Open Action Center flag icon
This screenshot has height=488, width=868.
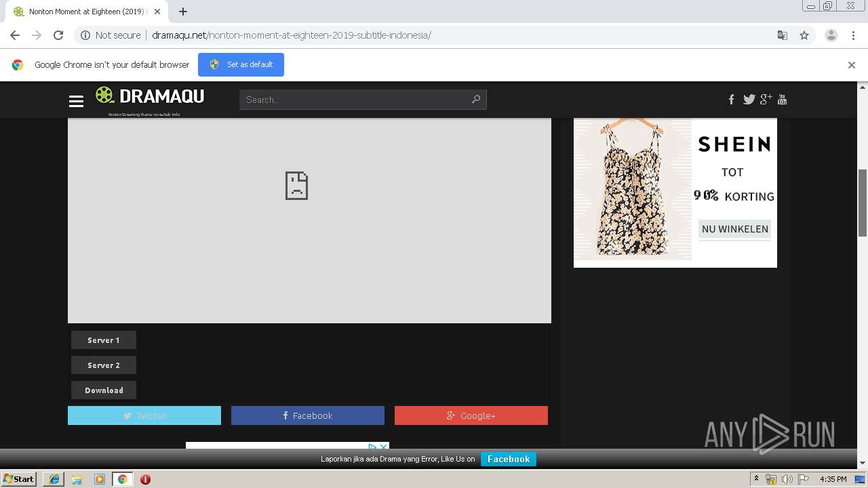point(804,479)
